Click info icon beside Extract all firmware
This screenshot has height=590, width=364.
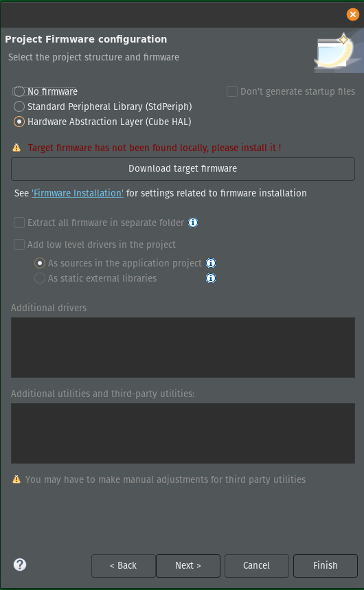point(193,223)
